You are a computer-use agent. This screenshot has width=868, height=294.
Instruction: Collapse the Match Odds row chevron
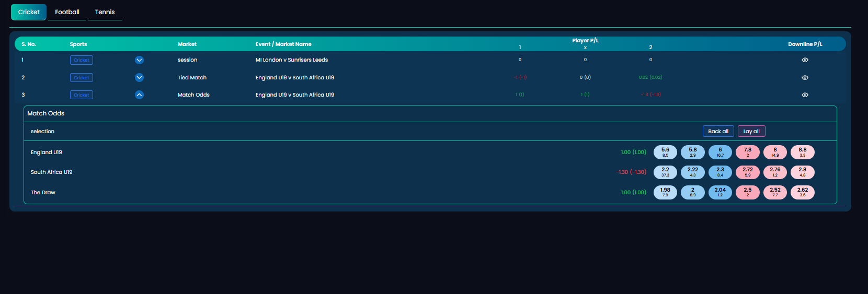tap(139, 95)
